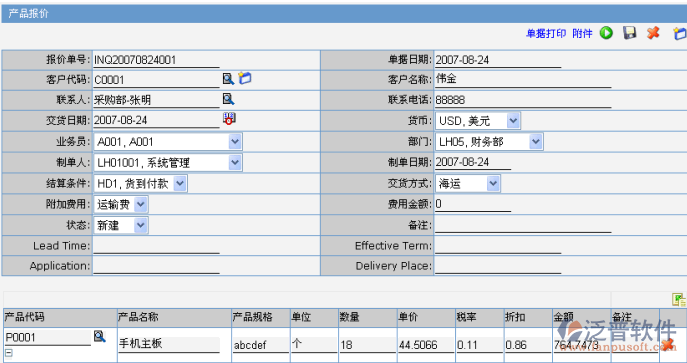Screen dimensions: 687x363
Task: Click the quantity field showing 18
Action: (367, 345)
